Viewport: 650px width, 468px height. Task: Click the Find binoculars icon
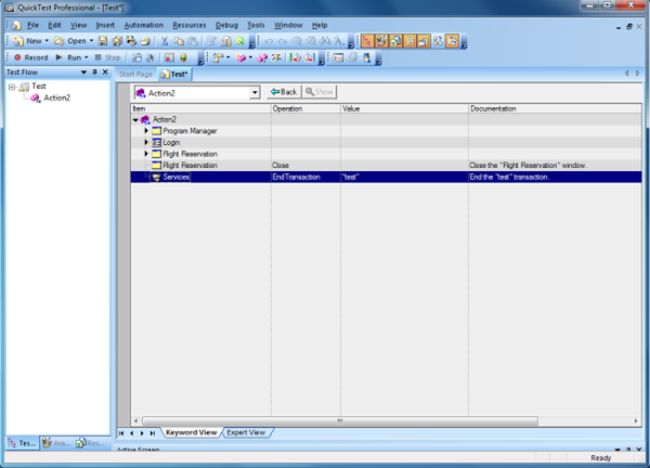(326, 41)
